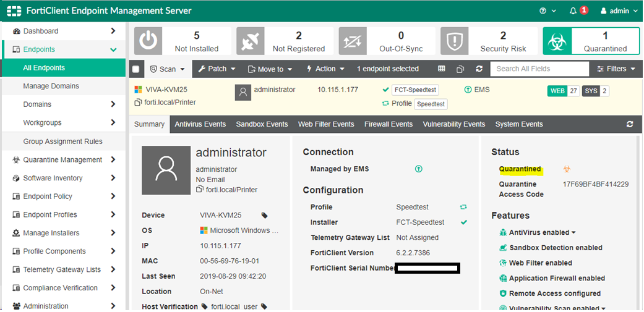The width and height of the screenshot is (644, 312).
Task: Expand Quarantine Management in the sidebar
Action: point(62,159)
